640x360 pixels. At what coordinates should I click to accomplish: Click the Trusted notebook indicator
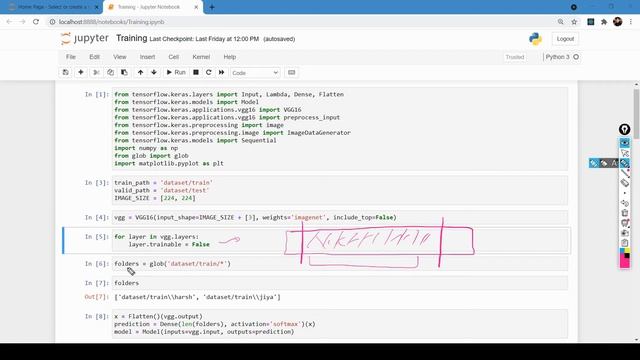coord(515,57)
